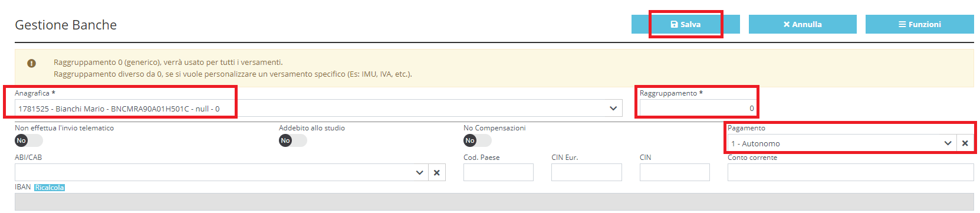Expand the Pagamento dropdown arrow
Image resolution: width=980 pixels, height=213 pixels.
(948, 143)
